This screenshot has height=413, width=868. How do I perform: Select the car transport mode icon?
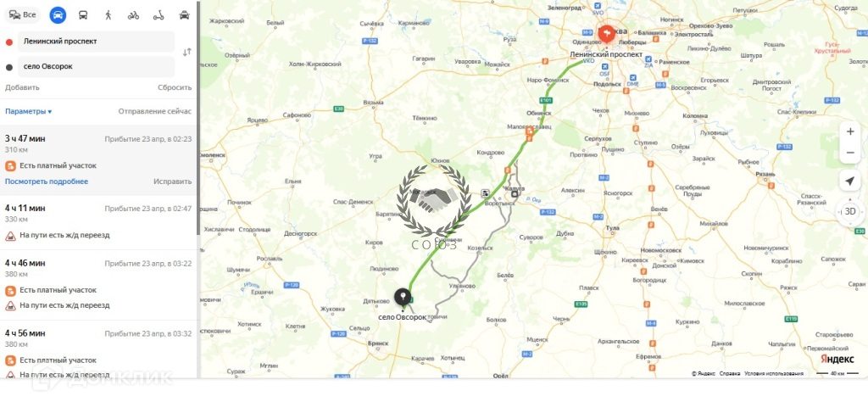(58, 15)
